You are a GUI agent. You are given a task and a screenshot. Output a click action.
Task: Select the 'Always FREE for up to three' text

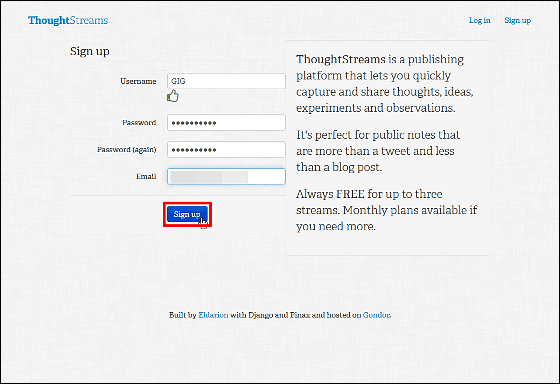click(369, 194)
